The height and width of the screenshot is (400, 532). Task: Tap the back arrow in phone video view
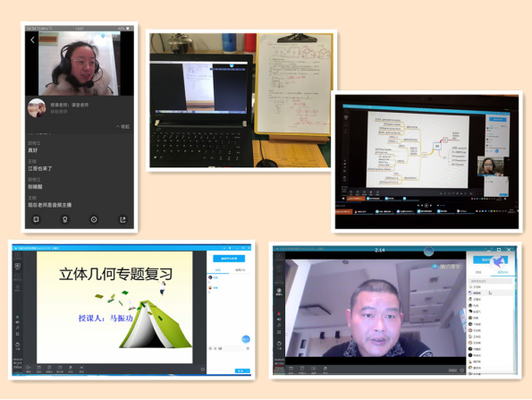(32, 40)
